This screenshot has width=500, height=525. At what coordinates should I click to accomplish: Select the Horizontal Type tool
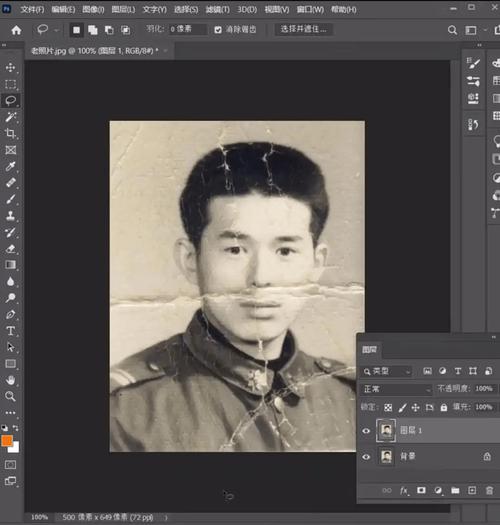tap(10, 331)
